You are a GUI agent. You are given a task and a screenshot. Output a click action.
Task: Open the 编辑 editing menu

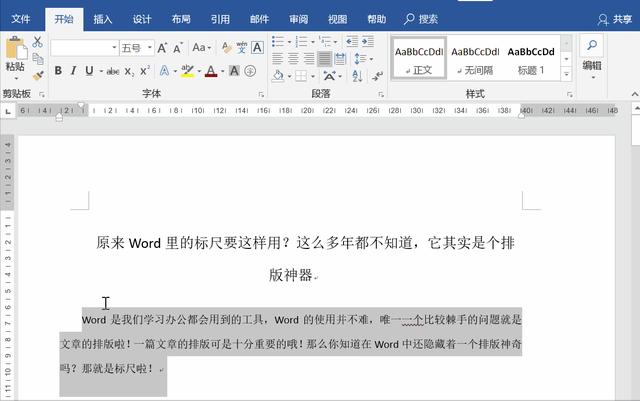coord(592,58)
